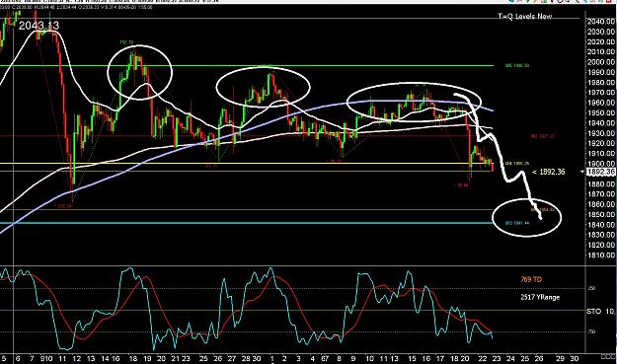617x364 pixels.
Task: Click 2020.00 on the price axis
Action: tap(601, 42)
